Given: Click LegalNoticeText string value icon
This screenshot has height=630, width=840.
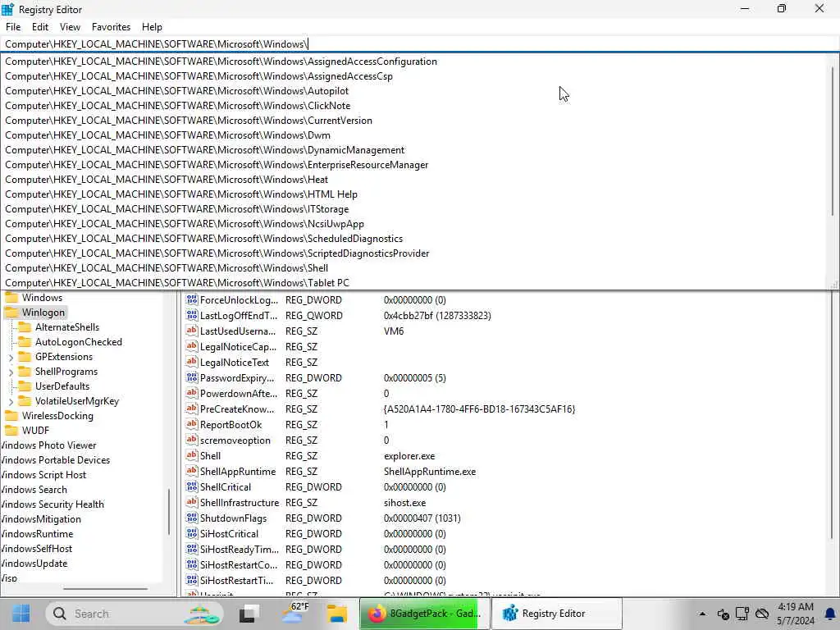Looking at the screenshot, I should tap(191, 362).
